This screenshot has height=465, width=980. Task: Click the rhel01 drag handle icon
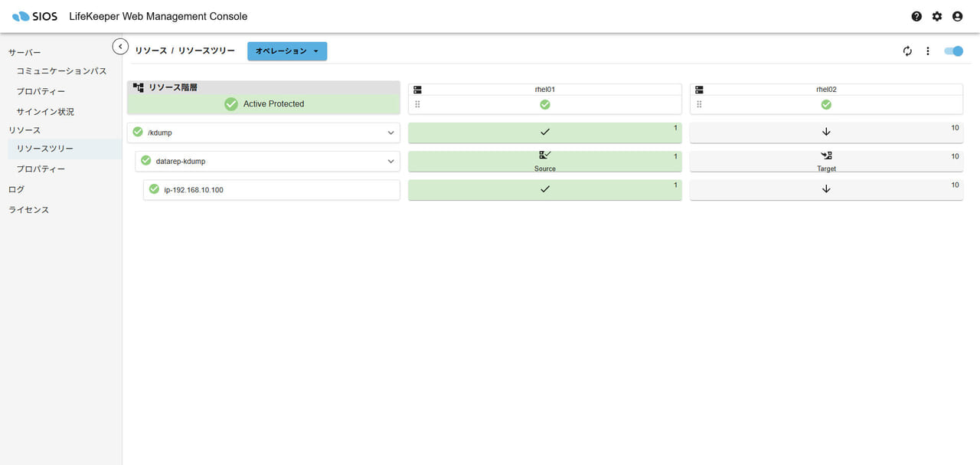tap(418, 104)
